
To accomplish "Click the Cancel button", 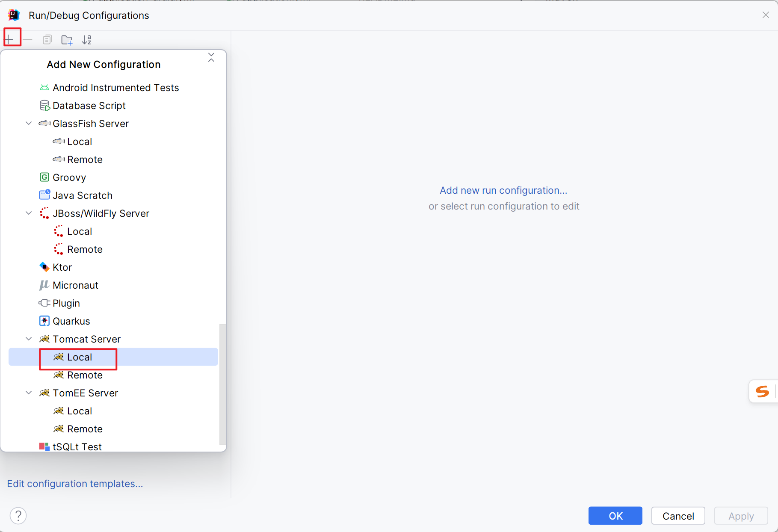I will 678,516.
